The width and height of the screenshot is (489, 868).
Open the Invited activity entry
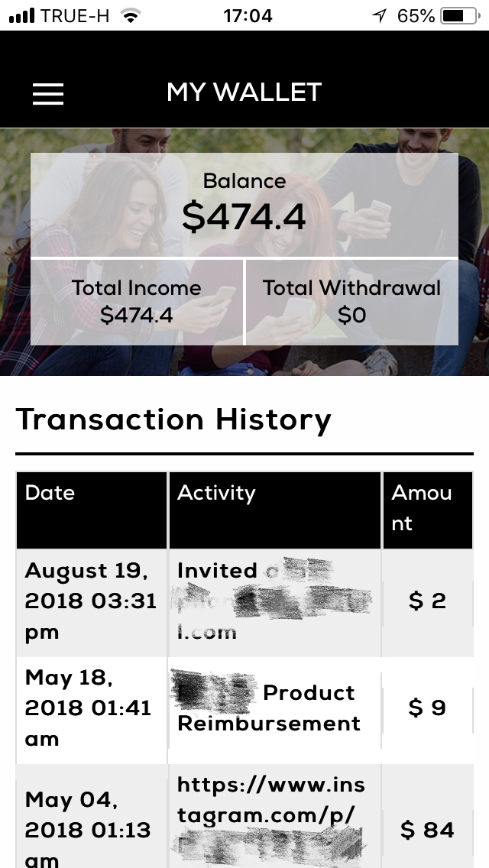click(x=275, y=602)
